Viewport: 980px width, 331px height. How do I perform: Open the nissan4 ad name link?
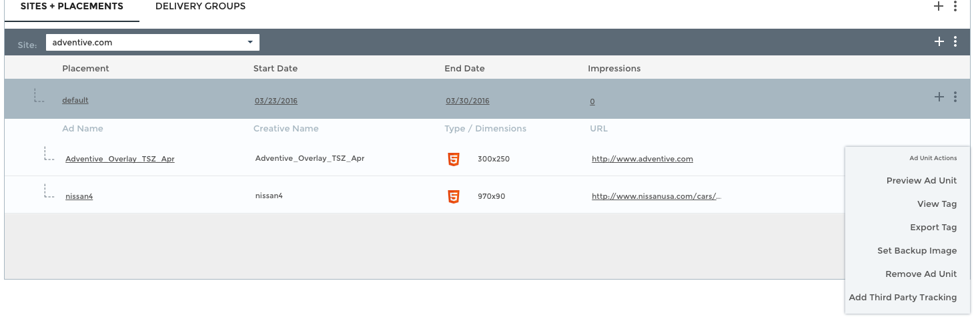pyautogui.click(x=79, y=197)
